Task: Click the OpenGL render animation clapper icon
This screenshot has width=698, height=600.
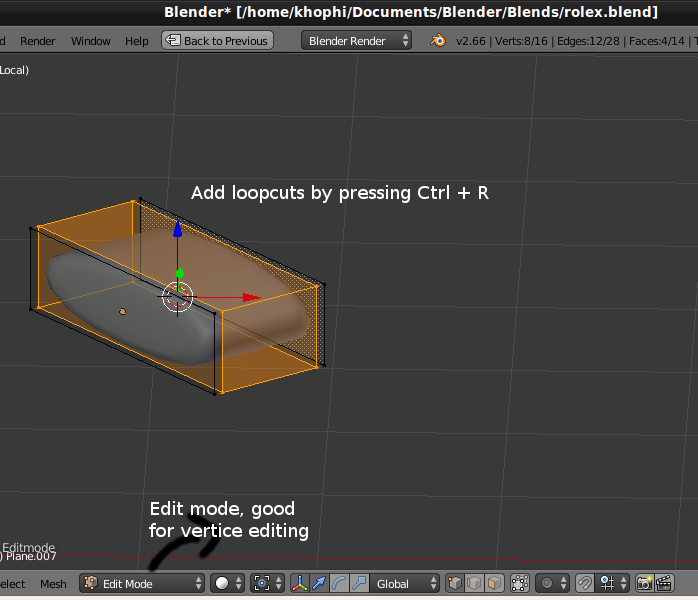Action: 664,584
